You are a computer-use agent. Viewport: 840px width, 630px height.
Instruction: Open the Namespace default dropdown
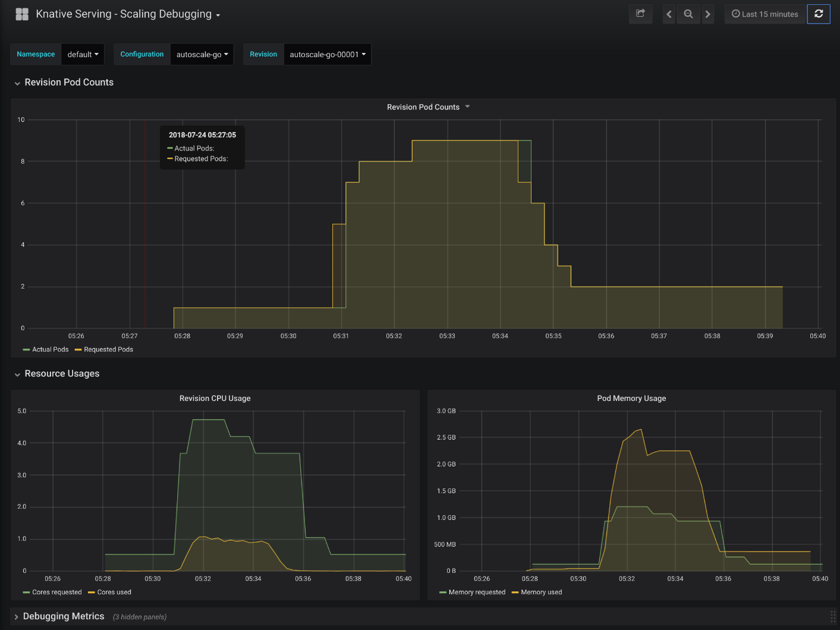point(83,55)
